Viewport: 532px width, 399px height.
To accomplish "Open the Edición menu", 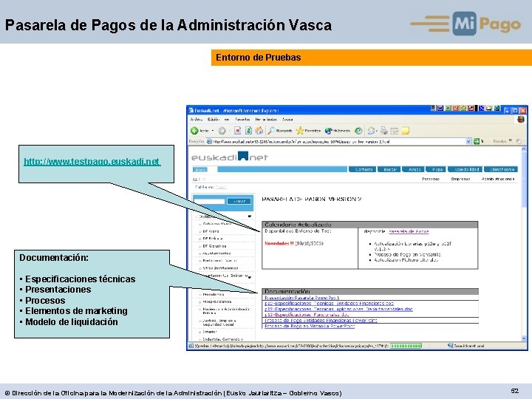I will click(214, 120).
